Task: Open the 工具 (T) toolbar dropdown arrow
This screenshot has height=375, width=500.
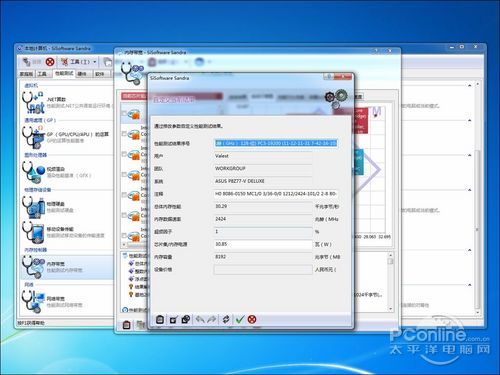Action: click(95, 62)
